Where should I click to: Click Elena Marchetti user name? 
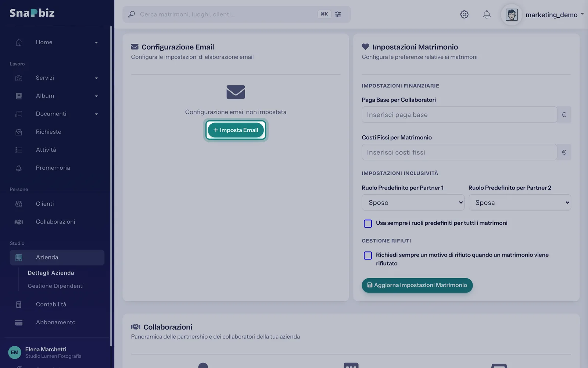click(x=46, y=349)
